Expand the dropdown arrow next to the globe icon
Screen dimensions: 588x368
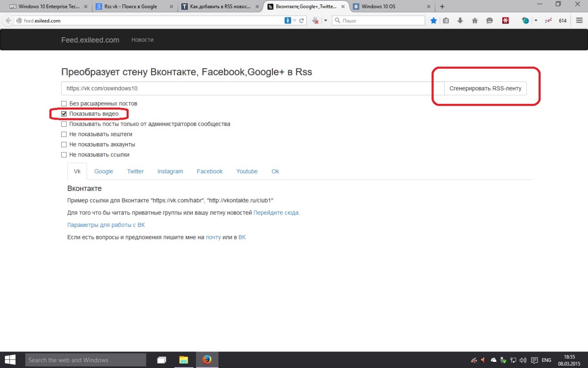[536, 20]
